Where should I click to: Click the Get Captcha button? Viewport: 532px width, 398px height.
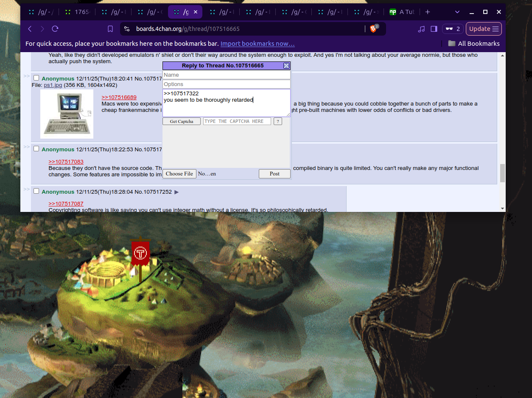pos(182,121)
